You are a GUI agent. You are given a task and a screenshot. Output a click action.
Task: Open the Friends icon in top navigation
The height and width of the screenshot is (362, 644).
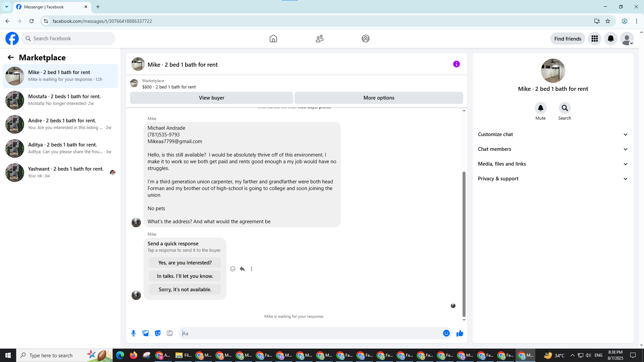pos(320,39)
